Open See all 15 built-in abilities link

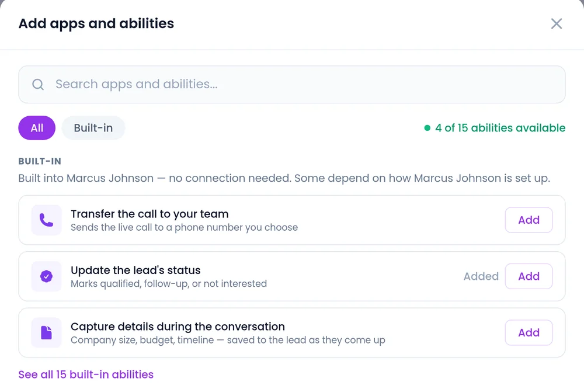86,374
